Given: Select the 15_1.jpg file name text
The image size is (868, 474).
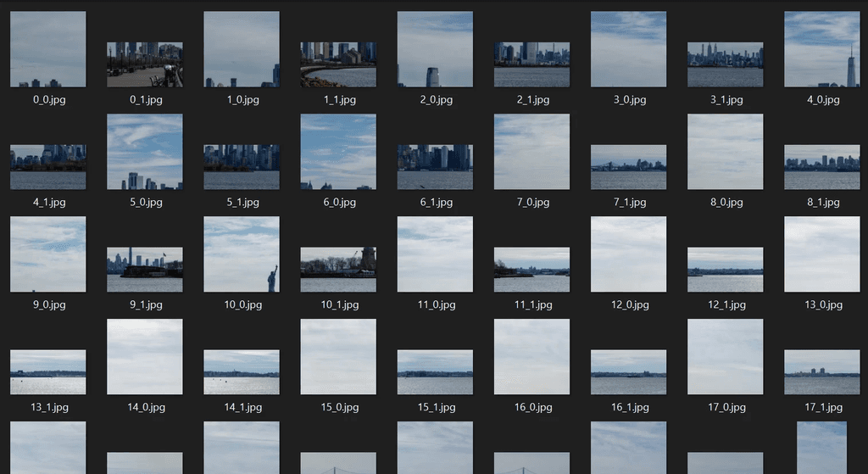Looking at the screenshot, I should [x=437, y=408].
